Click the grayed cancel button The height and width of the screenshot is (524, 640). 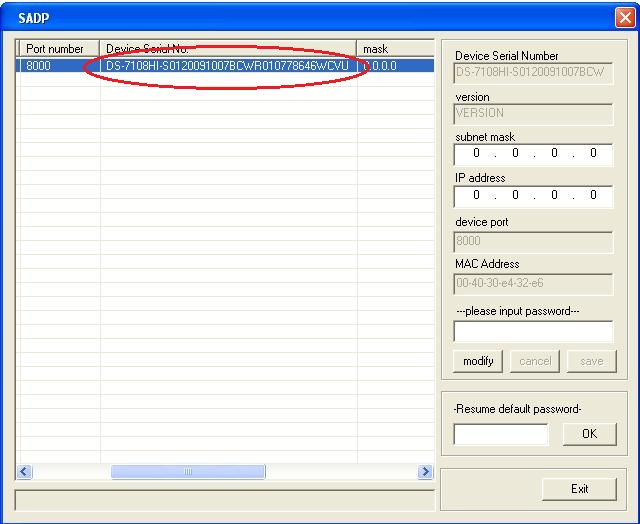point(535,361)
